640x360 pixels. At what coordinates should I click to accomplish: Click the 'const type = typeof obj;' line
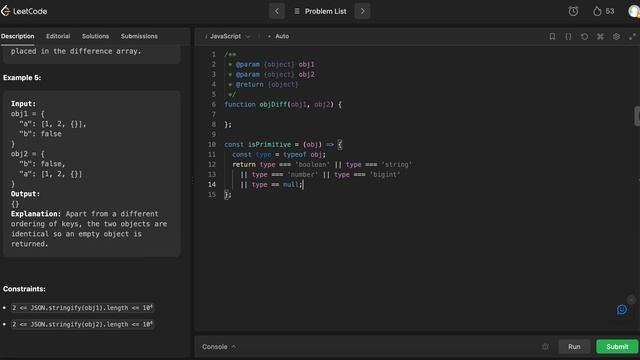click(279, 155)
